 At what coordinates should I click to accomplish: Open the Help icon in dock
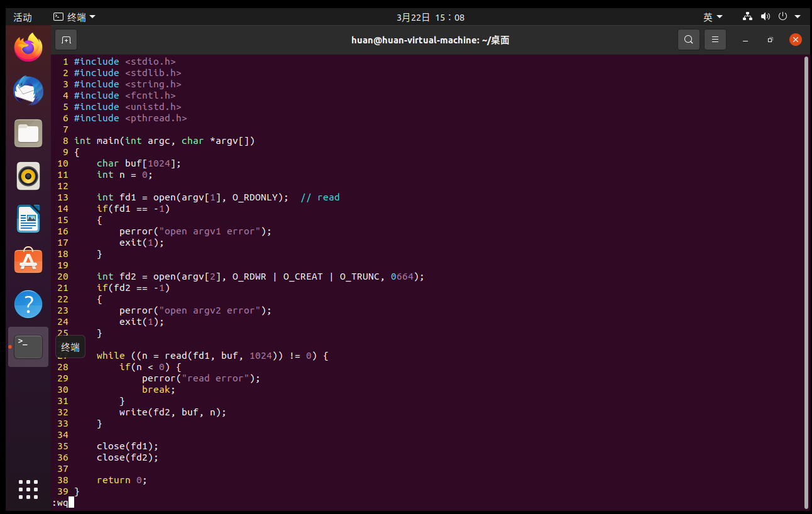click(28, 304)
